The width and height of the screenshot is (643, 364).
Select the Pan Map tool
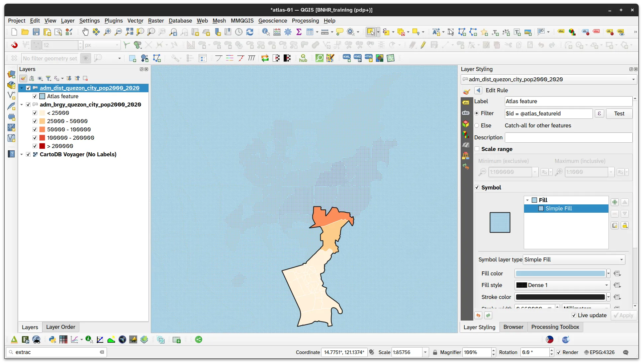tap(85, 32)
